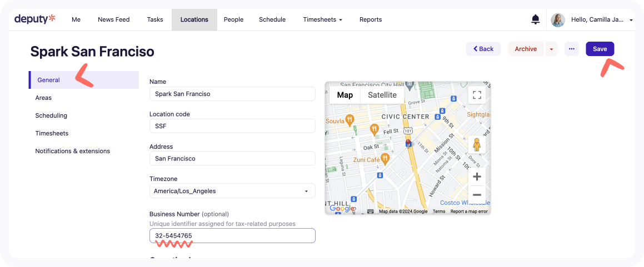
Task: Click the Address field
Action: 232,158
